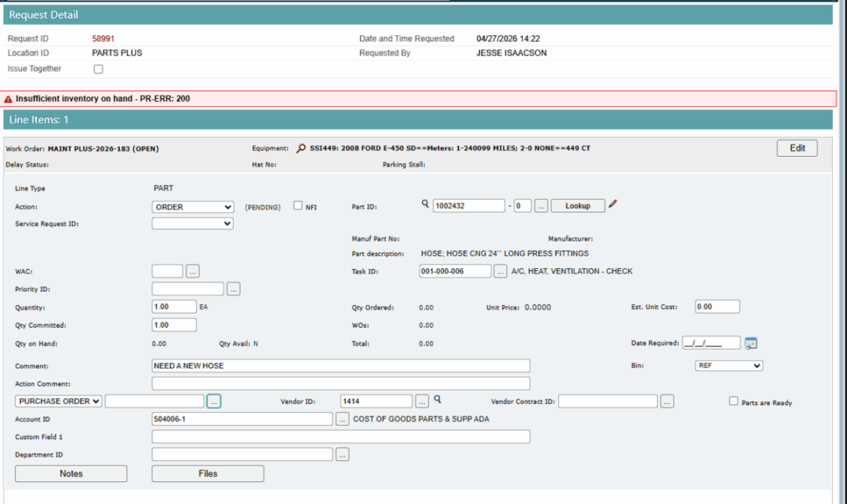Click part description HOSE; HOSE CNG text

pyautogui.click(x=504, y=254)
